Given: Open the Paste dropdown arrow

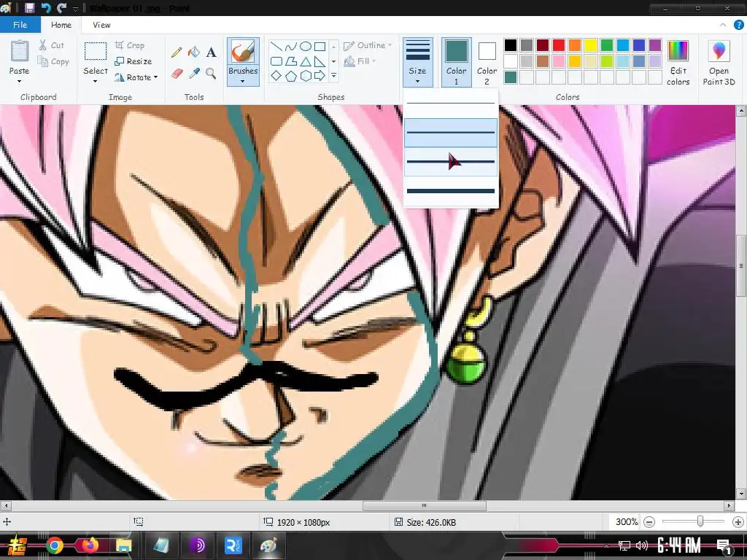Looking at the screenshot, I should [x=20, y=82].
